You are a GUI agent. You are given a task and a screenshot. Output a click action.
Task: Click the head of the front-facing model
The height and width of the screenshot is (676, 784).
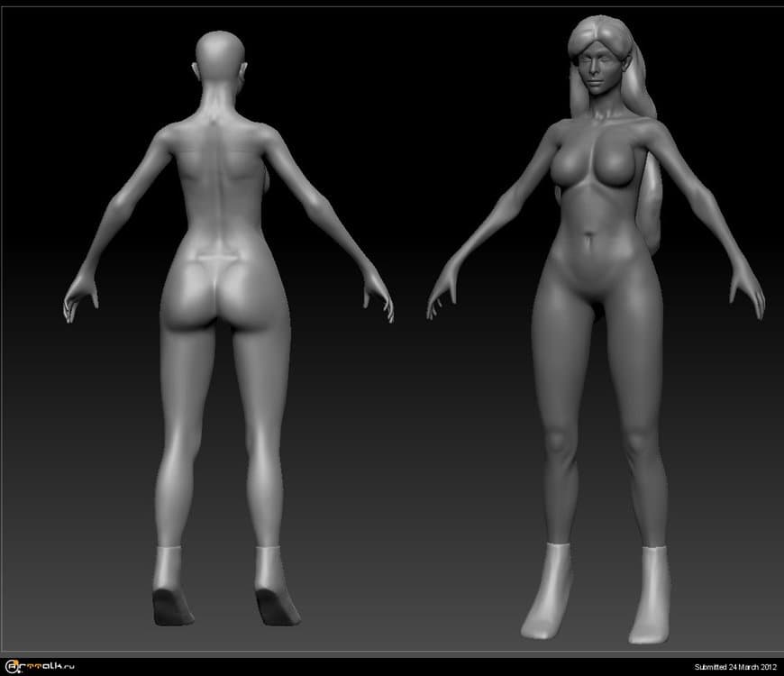pos(599,63)
